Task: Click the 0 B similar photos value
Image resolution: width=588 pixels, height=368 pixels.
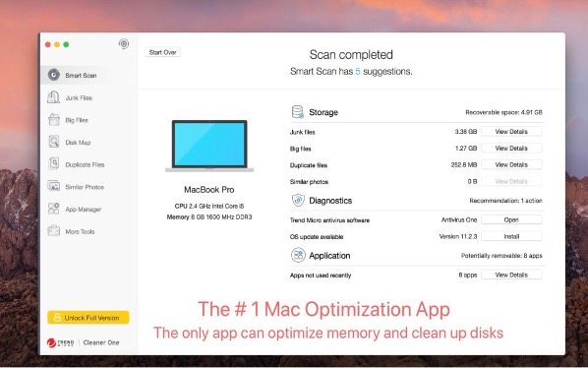Action: point(473,182)
